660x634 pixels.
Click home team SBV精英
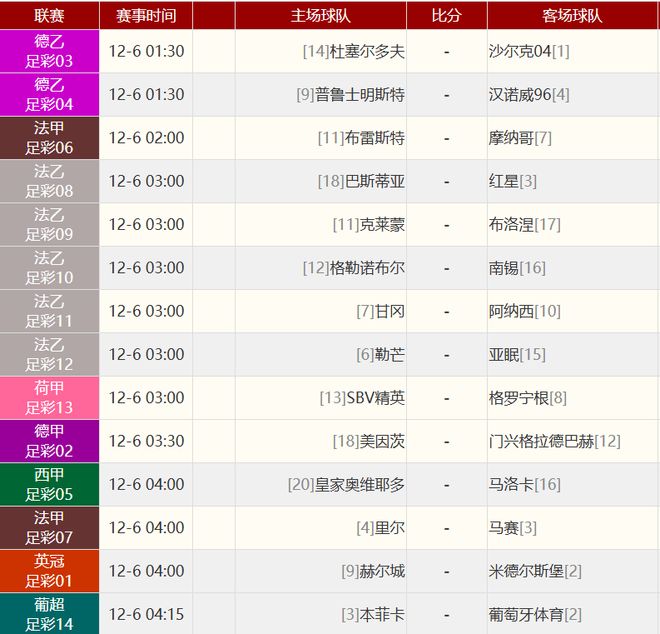375,398
